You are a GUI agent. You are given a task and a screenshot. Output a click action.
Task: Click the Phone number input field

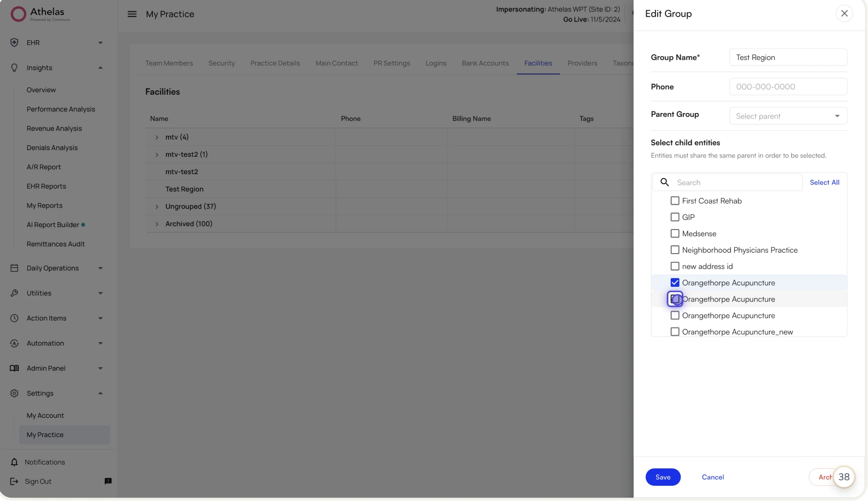(x=788, y=86)
